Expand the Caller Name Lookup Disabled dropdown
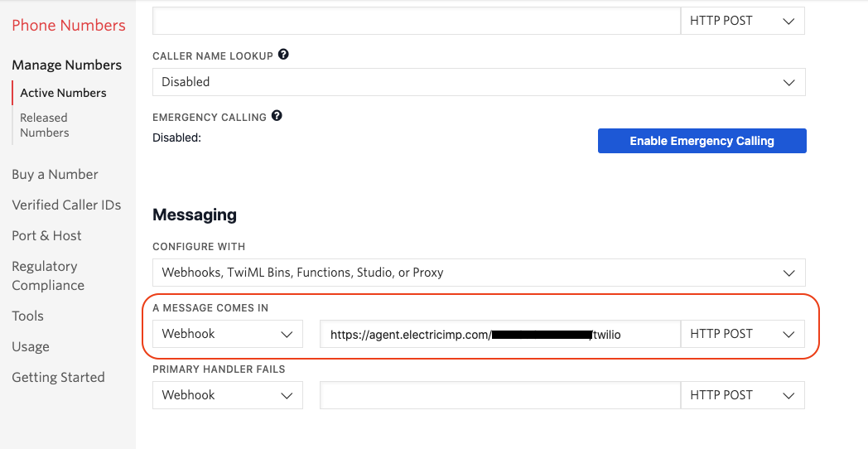Viewport: 868px width, 449px height. [479, 82]
